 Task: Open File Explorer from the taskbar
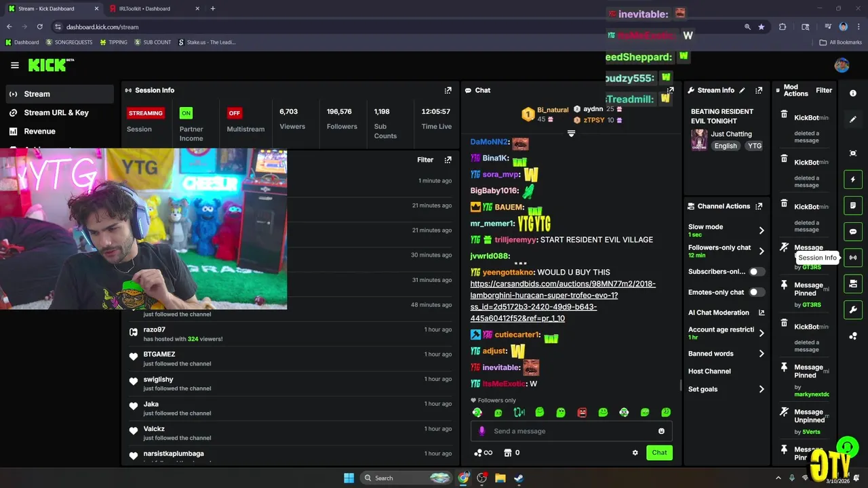click(x=500, y=478)
